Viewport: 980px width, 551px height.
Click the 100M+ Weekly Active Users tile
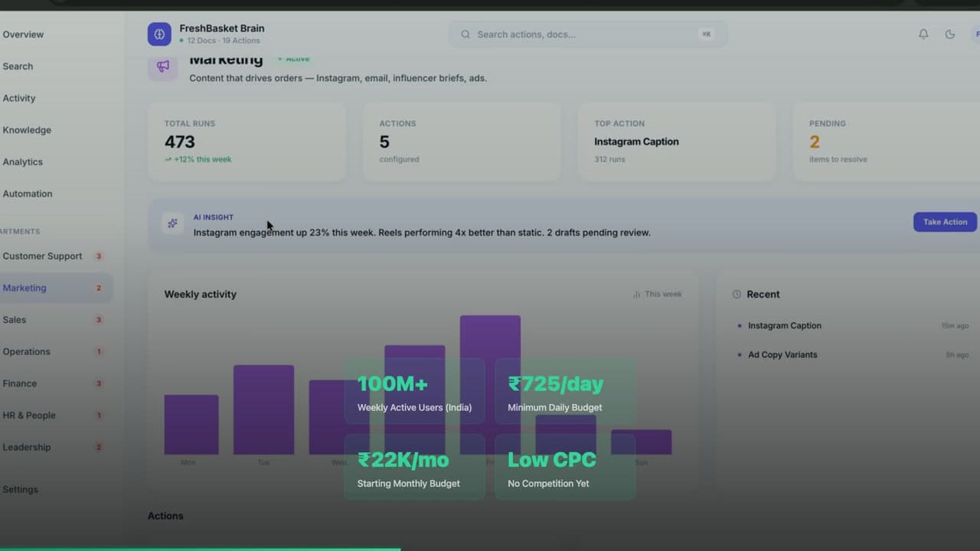click(414, 391)
